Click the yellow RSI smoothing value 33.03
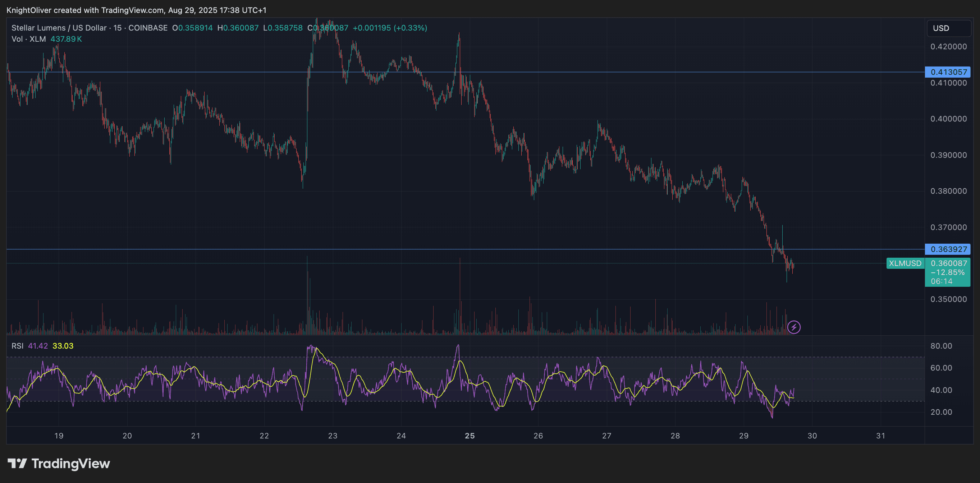 click(x=63, y=346)
